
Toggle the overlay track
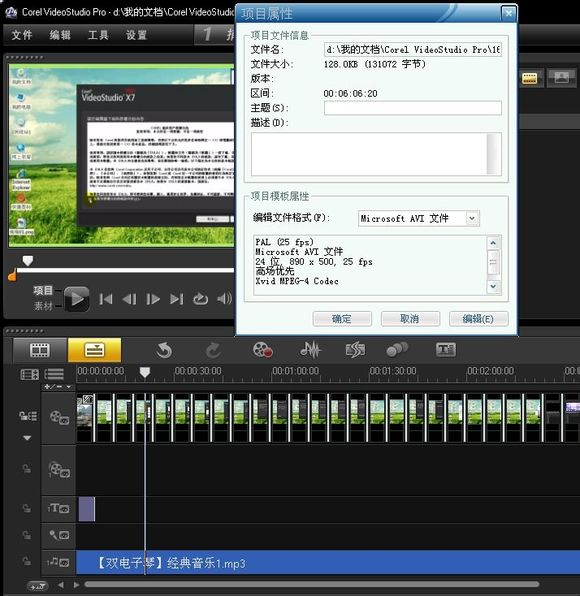(x=59, y=471)
